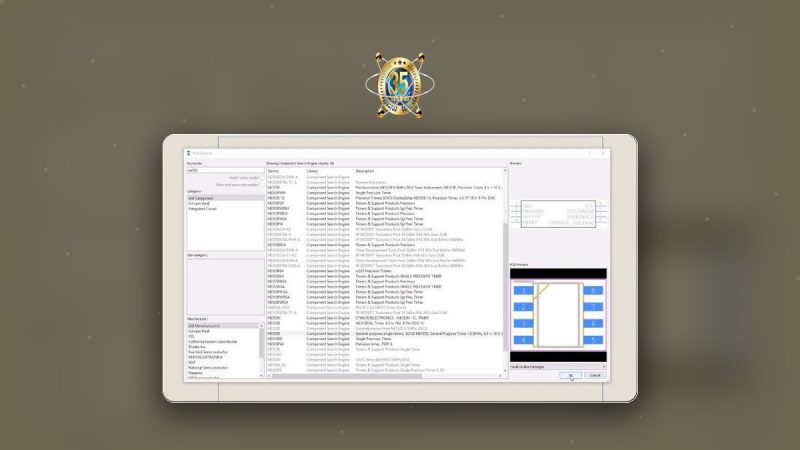Select the STMICROELECTRONICS NE555N IC TIMER row
800x450 pixels.
click(x=385, y=318)
